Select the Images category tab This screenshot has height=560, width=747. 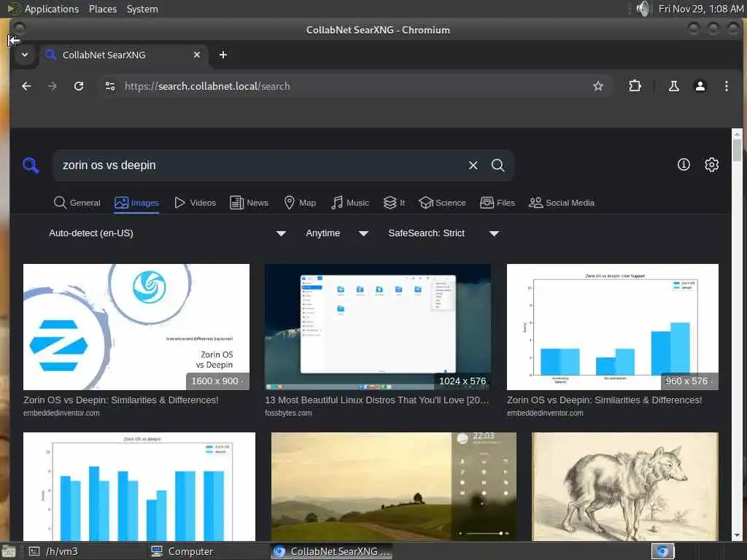click(136, 203)
